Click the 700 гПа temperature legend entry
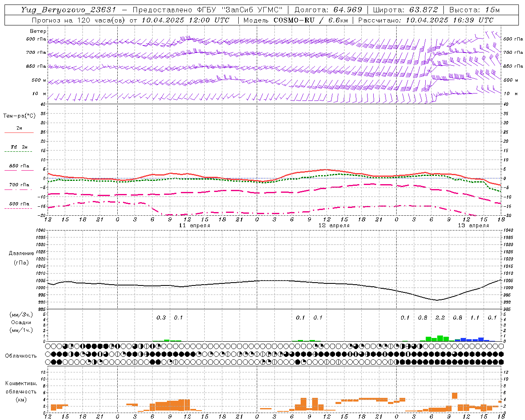Viewport: 525px width, 420px height. 19,185
